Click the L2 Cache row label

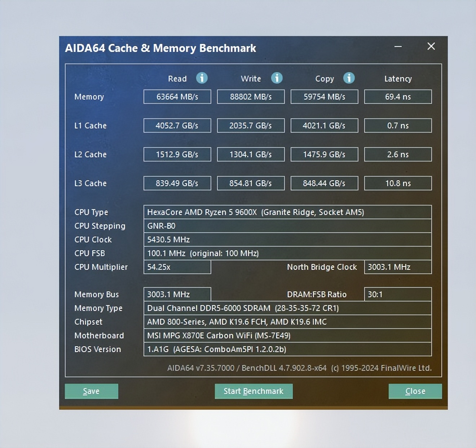pyautogui.click(x=91, y=154)
